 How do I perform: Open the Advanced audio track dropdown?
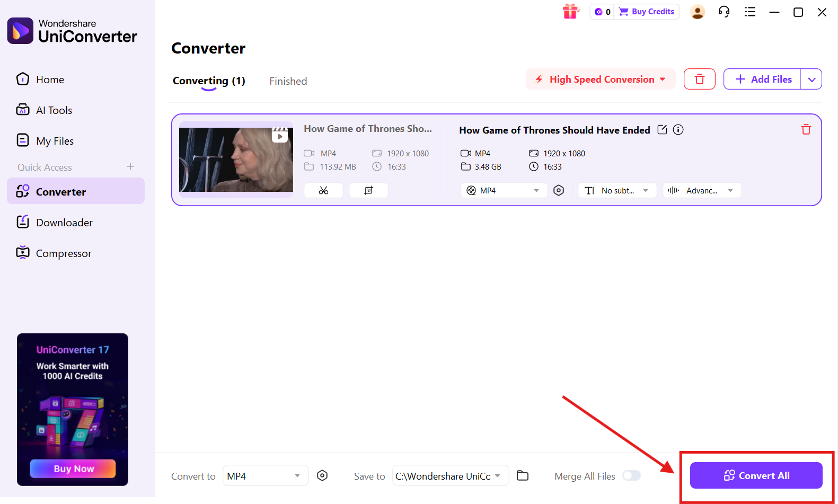click(702, 190)
